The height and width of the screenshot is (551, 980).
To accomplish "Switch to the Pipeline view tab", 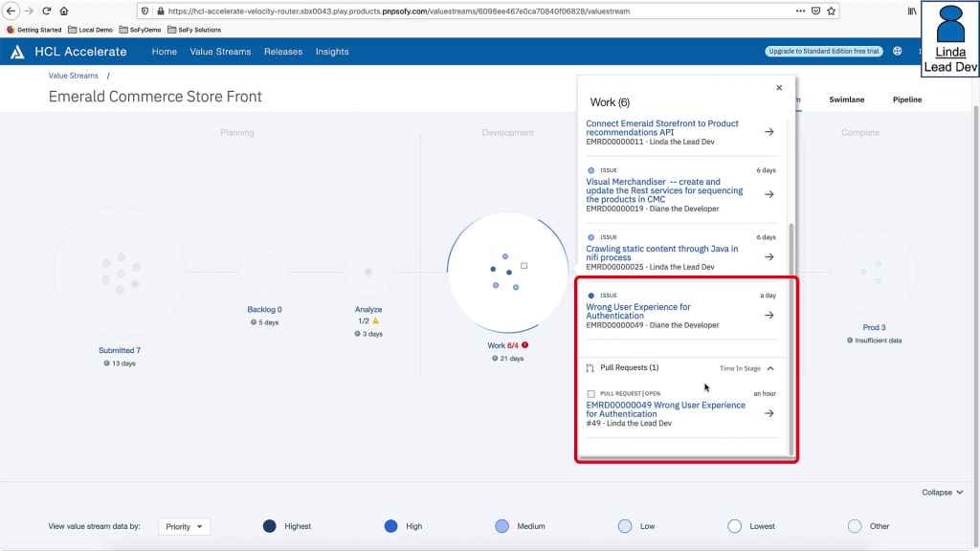I will coord(906,99).
